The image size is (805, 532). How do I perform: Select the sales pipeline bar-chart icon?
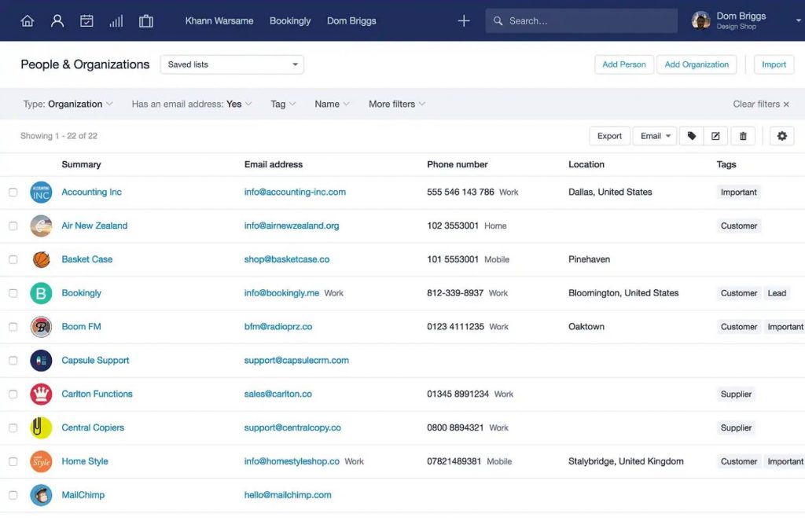click(116, 20)
